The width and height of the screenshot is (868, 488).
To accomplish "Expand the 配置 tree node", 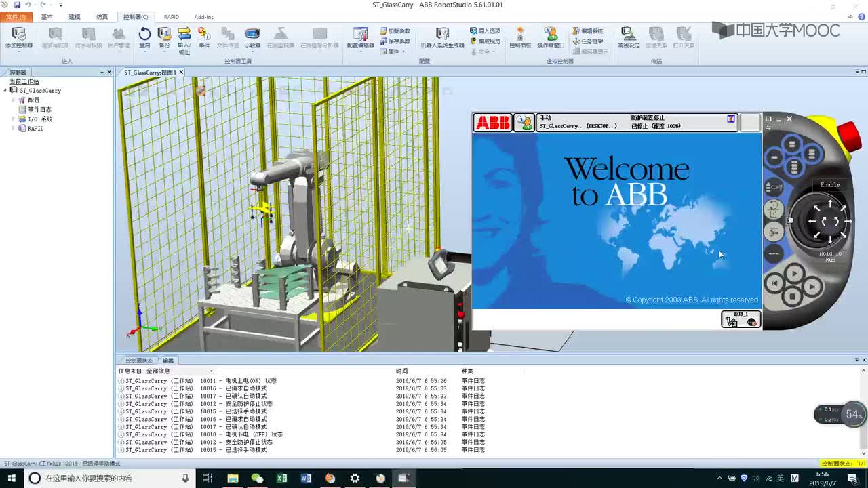I will 13,100.
